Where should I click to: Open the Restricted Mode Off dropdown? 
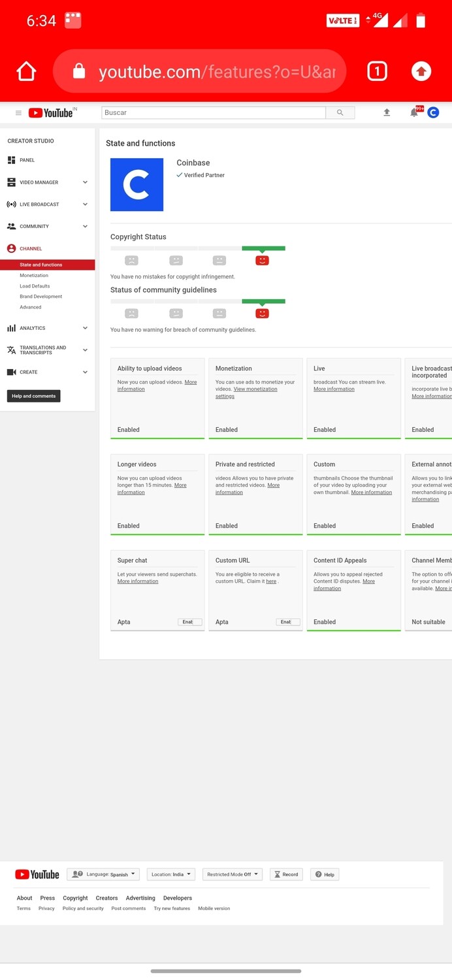tap(233, 874)
